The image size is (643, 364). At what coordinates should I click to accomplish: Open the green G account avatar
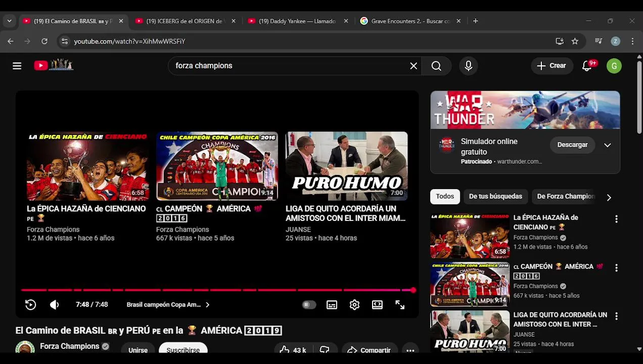tap(614, 66)
